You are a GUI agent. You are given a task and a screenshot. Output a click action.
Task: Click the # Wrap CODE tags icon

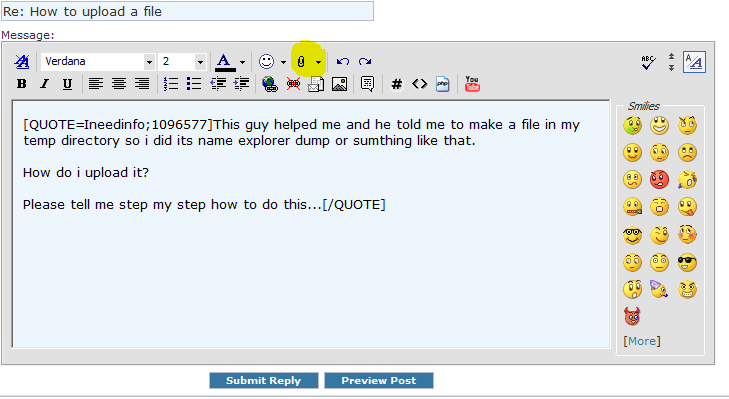click(397, 84)
